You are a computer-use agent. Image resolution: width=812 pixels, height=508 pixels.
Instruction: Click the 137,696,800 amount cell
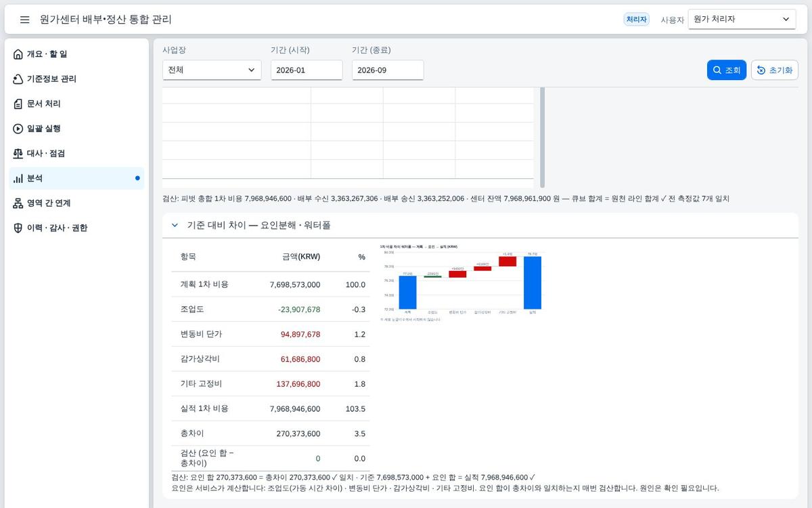coord(298,384)
